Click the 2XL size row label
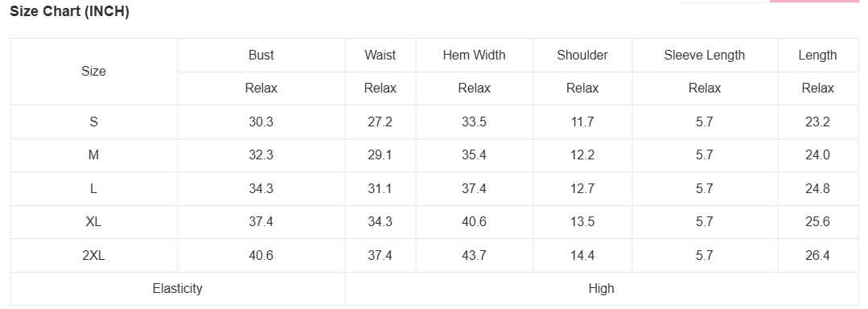The image size is (868, 309). [93, 256]
